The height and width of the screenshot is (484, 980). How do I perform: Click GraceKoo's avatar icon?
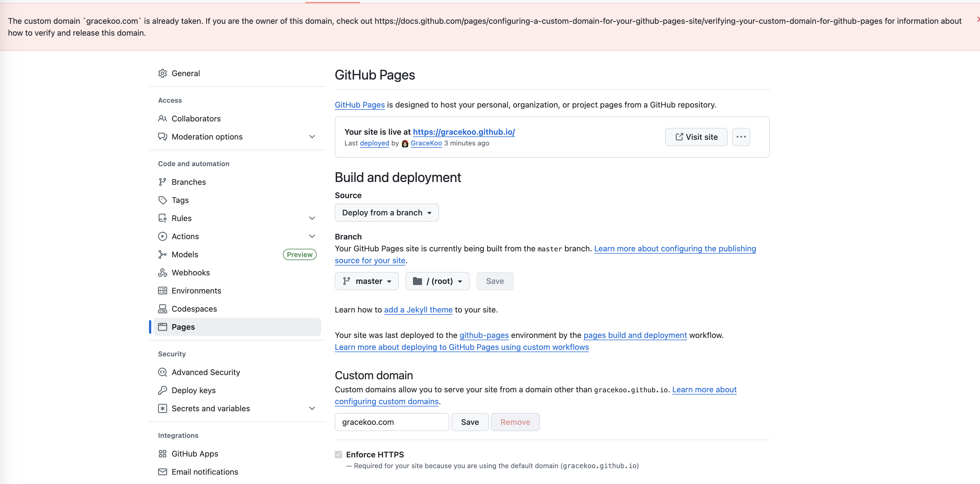point(405,144)
